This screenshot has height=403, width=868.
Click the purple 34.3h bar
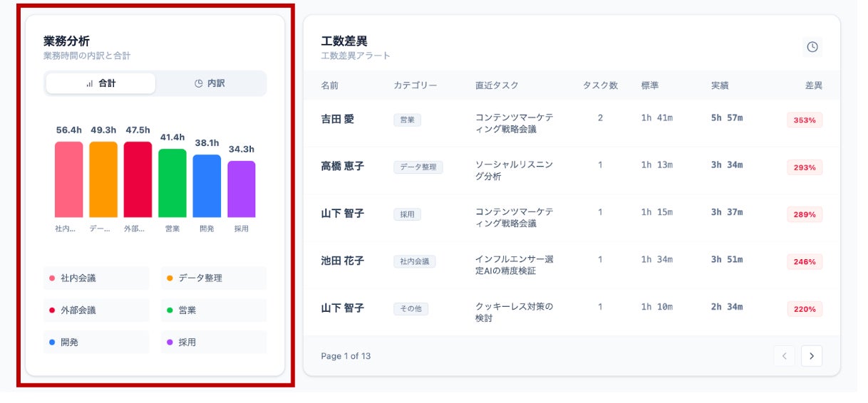tap(242, 189)
